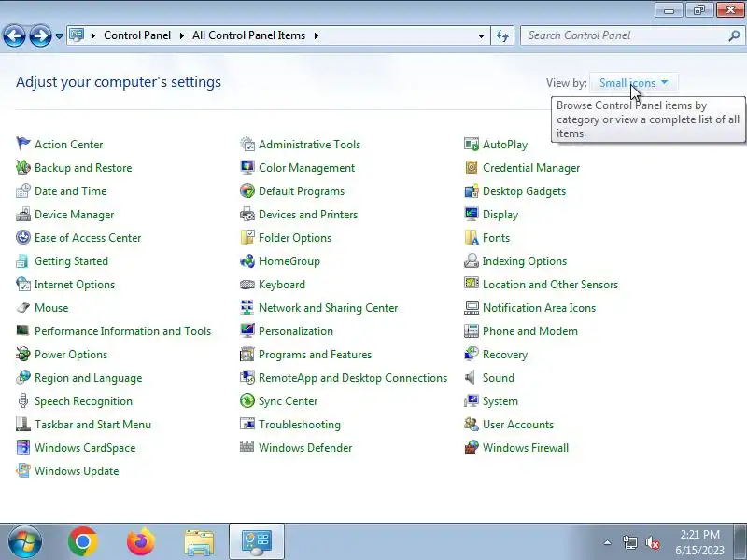The width and height of the screenshot is (747, 560).
Task: Click the Default Programs icon
Action: coord(247,190)
